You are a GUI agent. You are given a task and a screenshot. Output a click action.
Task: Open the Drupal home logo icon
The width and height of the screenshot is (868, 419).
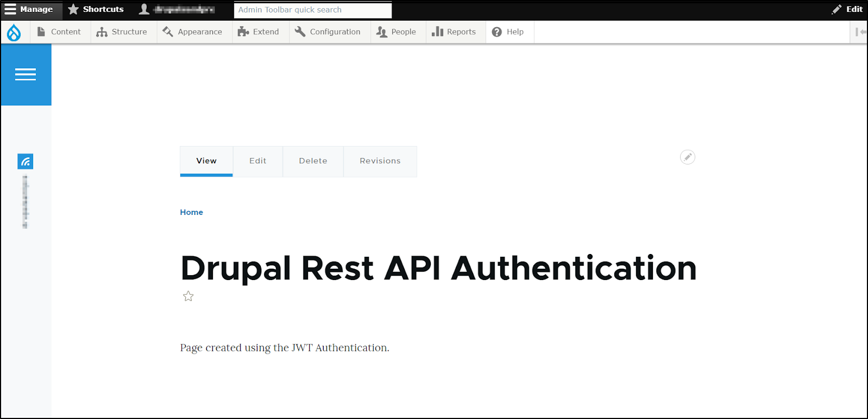click(14, 33)
